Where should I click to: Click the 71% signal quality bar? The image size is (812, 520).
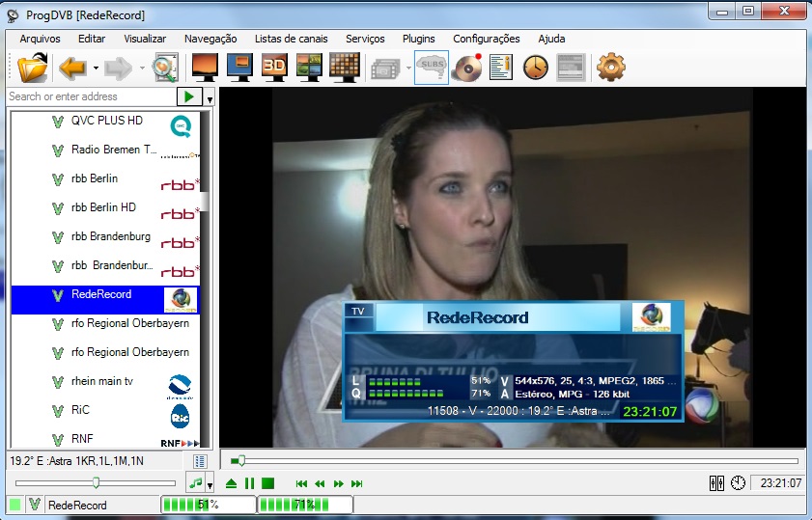(x=305, y=505)
